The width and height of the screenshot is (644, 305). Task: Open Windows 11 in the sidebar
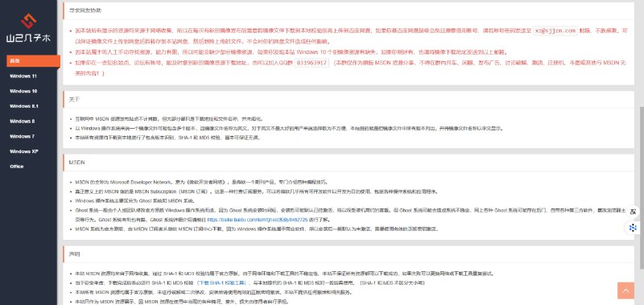(23, 76)
